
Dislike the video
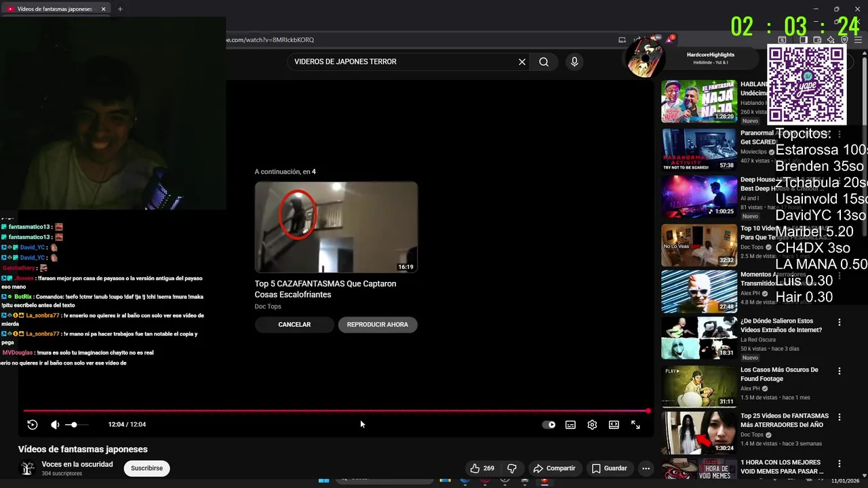click(x=512, y=468)
